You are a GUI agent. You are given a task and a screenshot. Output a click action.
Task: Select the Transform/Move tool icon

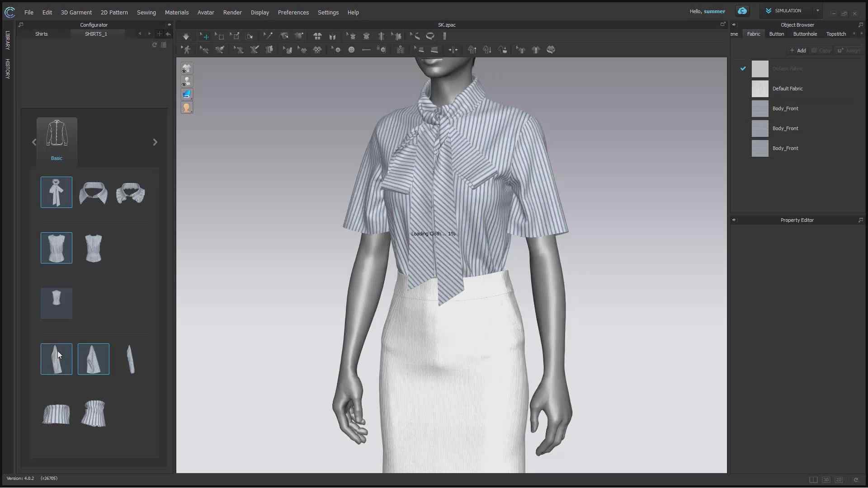tap(205, 36)
